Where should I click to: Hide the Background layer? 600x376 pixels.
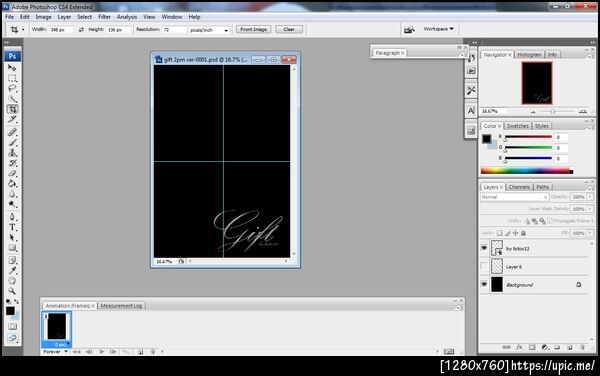(x=484, y=284)
